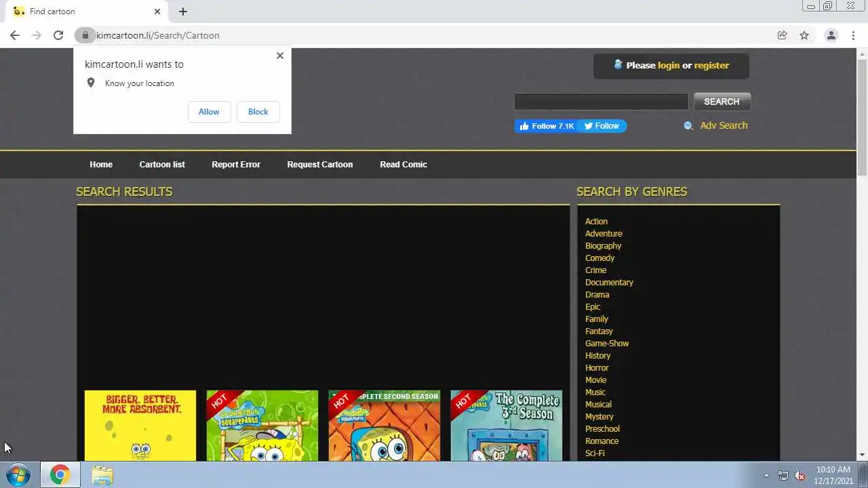Select the Musical genre
Screen dimensions: 868x488
598,405
